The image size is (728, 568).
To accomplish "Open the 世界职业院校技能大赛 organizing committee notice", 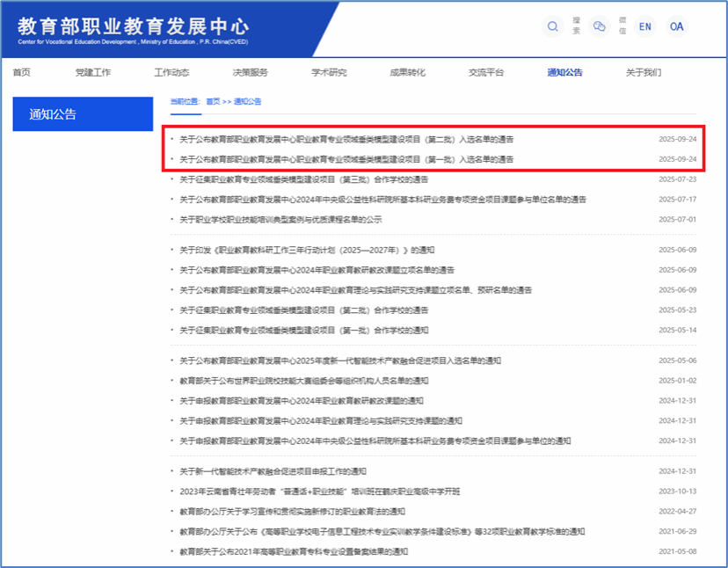I will click(x=303, y=381).
